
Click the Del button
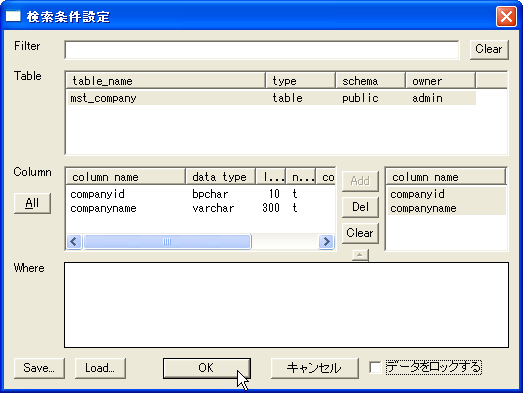360,207
